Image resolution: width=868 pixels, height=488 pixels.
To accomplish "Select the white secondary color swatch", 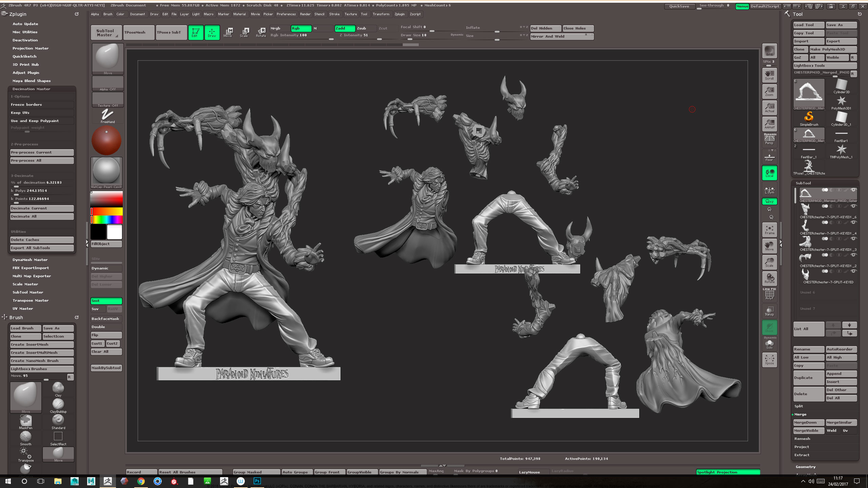I will [x=115, y=232].
